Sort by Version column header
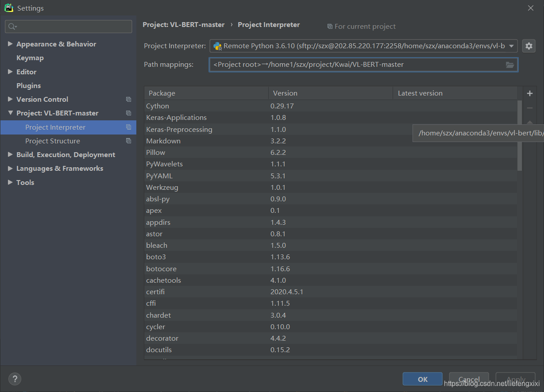The image size is (544, 392). click(331, 93)
